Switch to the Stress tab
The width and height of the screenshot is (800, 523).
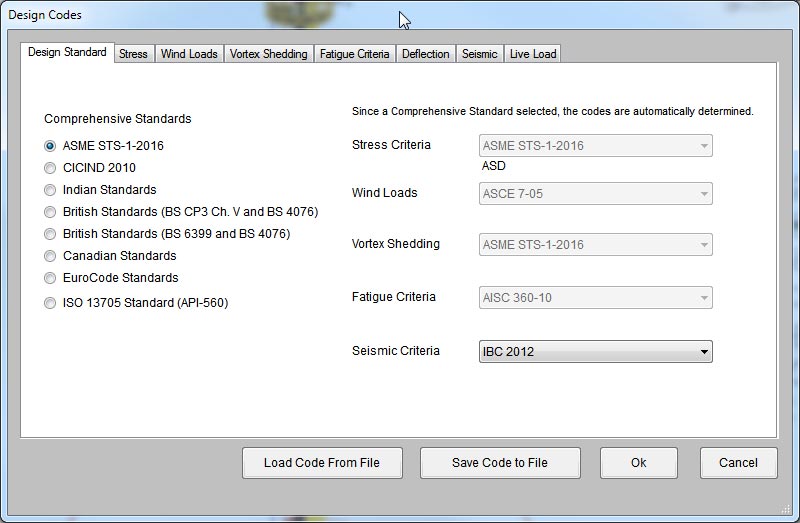133,54
